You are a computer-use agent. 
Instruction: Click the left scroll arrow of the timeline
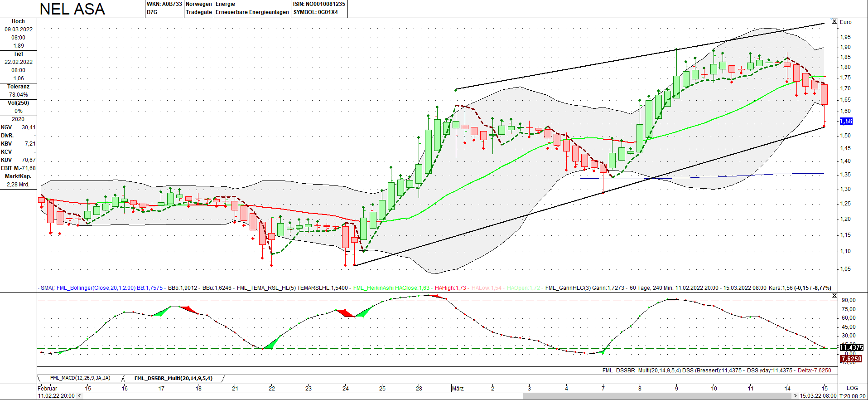pyautogui.click(x=80, y=396)
